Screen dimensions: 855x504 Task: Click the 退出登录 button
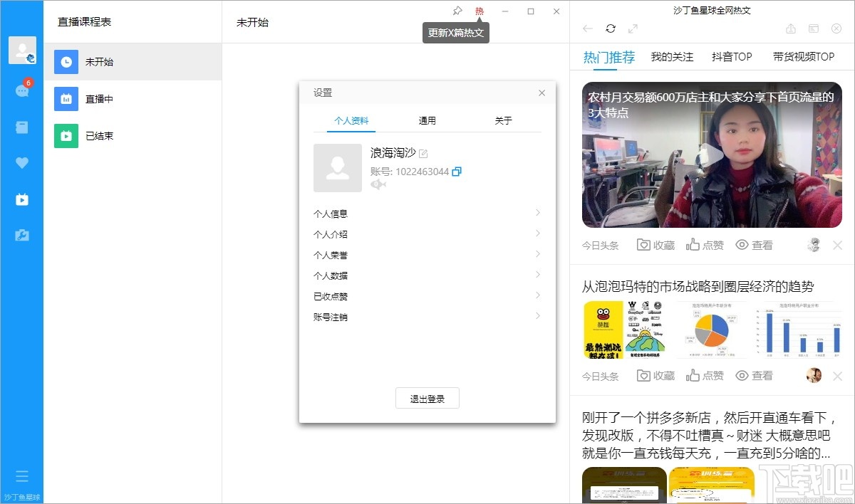[x=427, y=398]
